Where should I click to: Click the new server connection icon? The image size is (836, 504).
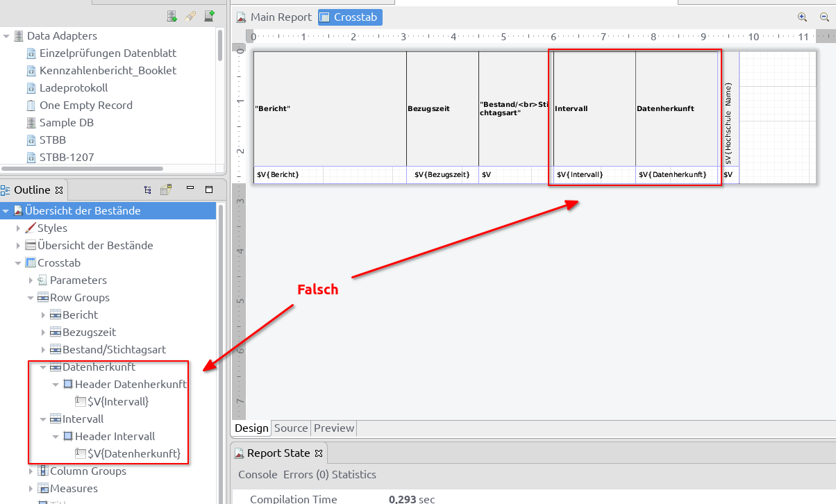click(x=209, y=16)
